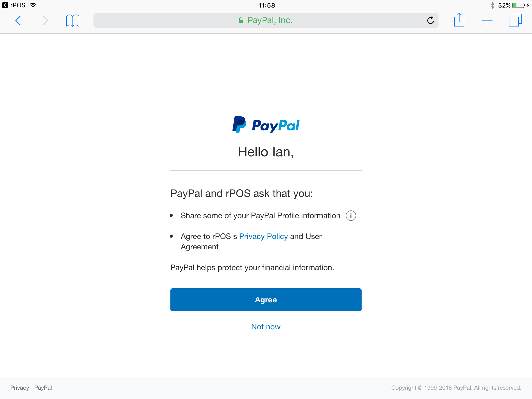Reload the page with the refresh icon
Image resolution: width=532 pixels, height=399 pixels.
click(x=430, y=20)
